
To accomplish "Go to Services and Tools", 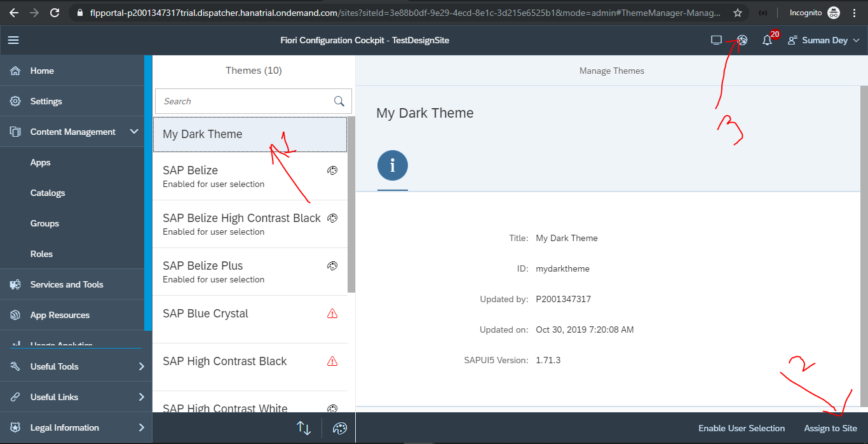I will [67, 284].
